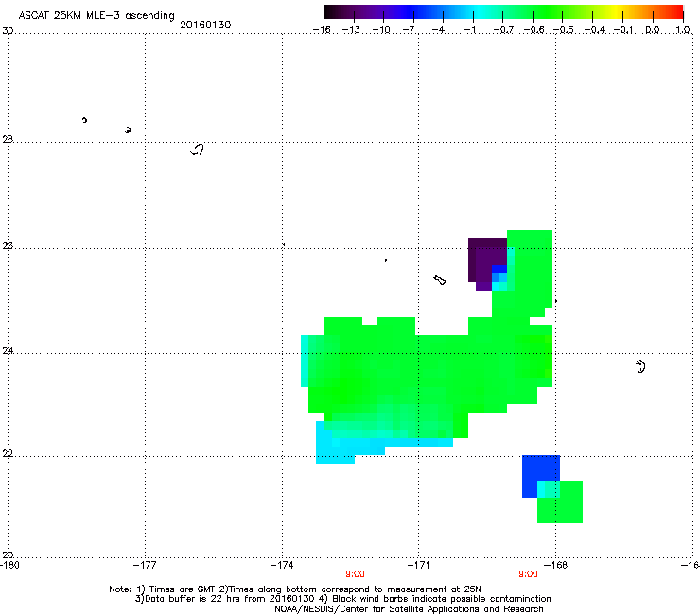
Task: Click the latitude label 20
Action: click(8, 555)
